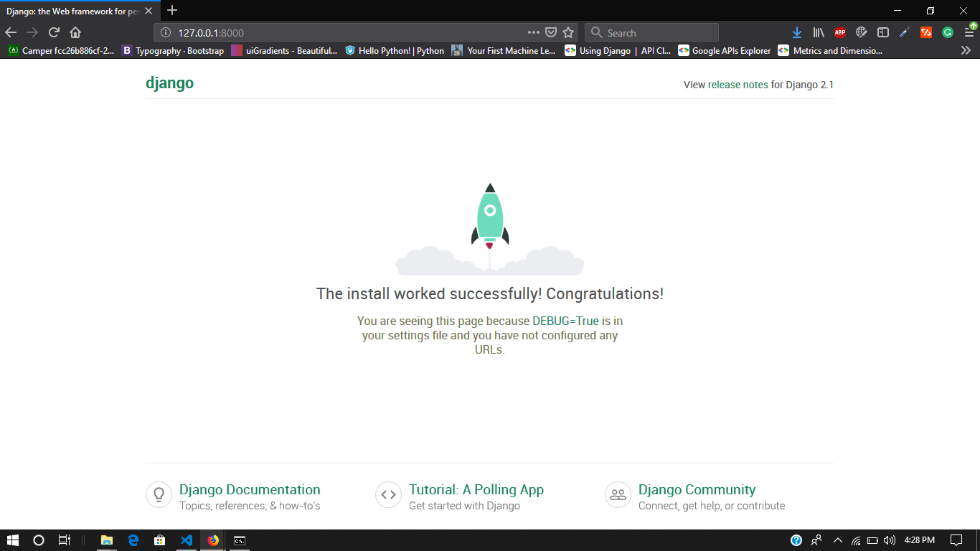The image size is (980, 551).
Task: Toggle the sidebars button
Action: coord(883,32)
